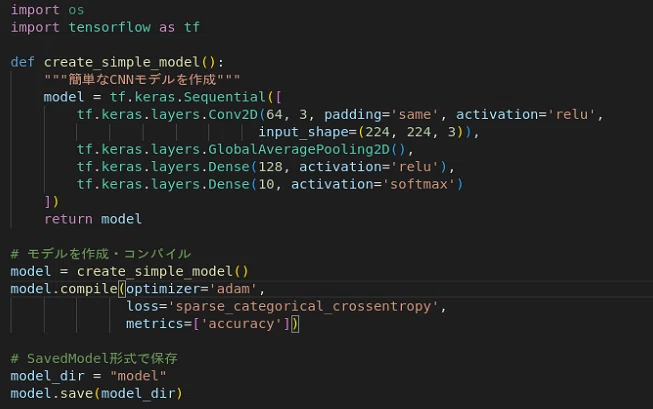This screenshot has width=653, height=409.
Task: Click the 'model_dir = "model"' assignment
Action: pos(88,376)
